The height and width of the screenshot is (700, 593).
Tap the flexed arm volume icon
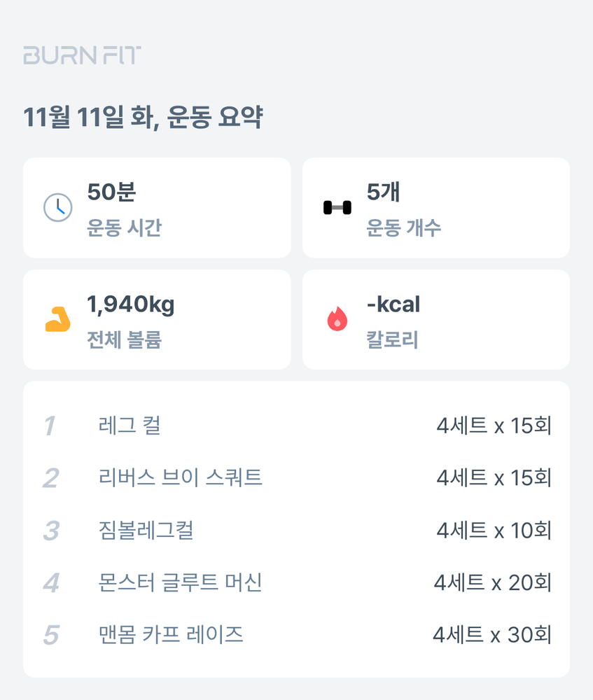[57, 319]
